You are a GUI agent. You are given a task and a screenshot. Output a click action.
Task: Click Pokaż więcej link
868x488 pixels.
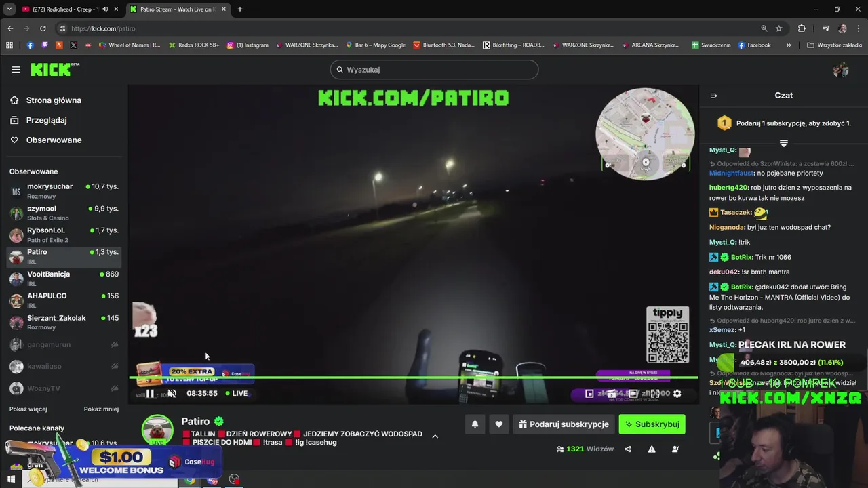coord(28,409)
